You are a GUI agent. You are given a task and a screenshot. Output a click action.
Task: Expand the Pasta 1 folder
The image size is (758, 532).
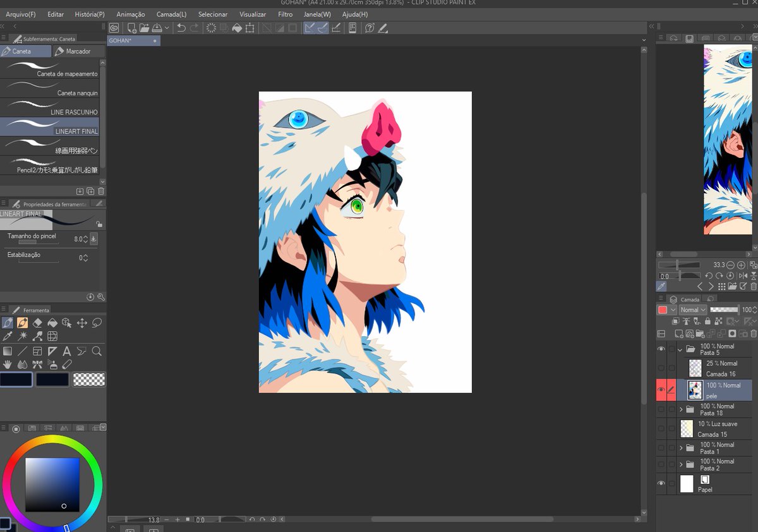tap(680, 448)
